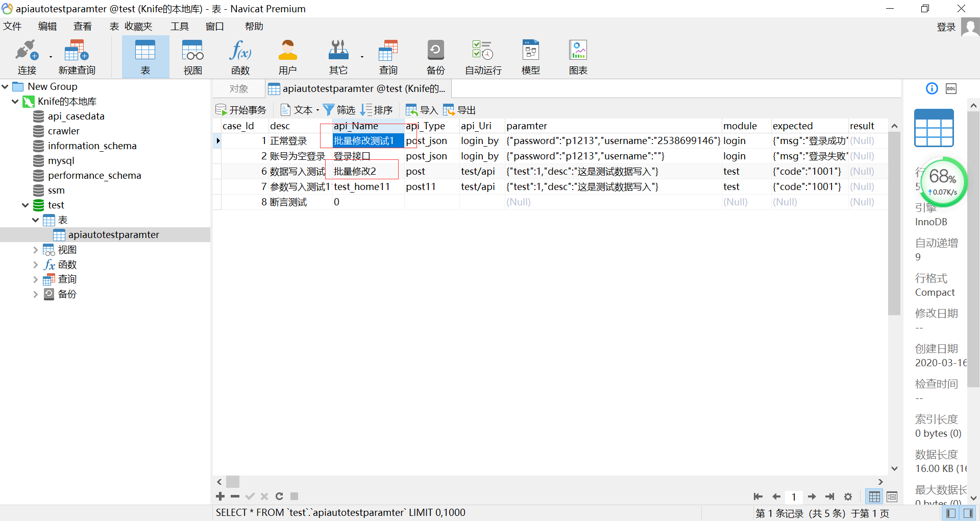Go to the first page
980x521 pixels.
click(x=758, y=496)
